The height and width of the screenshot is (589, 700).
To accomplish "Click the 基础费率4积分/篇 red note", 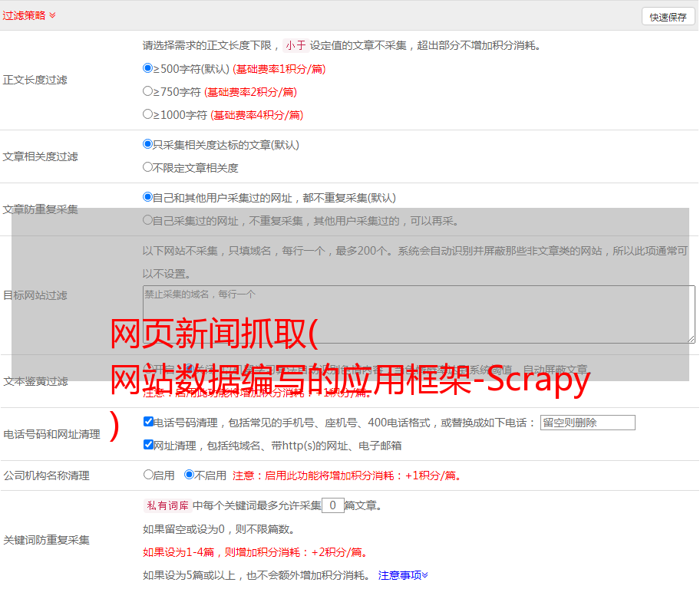I will pyautogui.click(x=256, y=115).
